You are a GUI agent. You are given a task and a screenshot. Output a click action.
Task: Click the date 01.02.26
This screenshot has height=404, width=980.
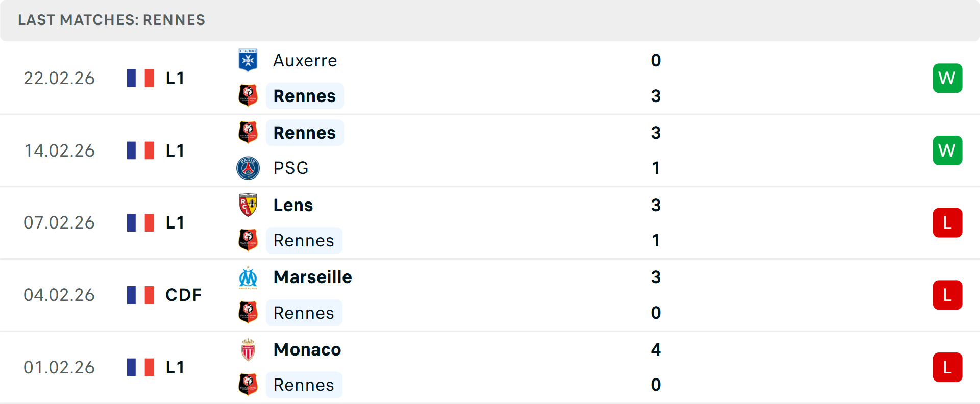(59, 367)
